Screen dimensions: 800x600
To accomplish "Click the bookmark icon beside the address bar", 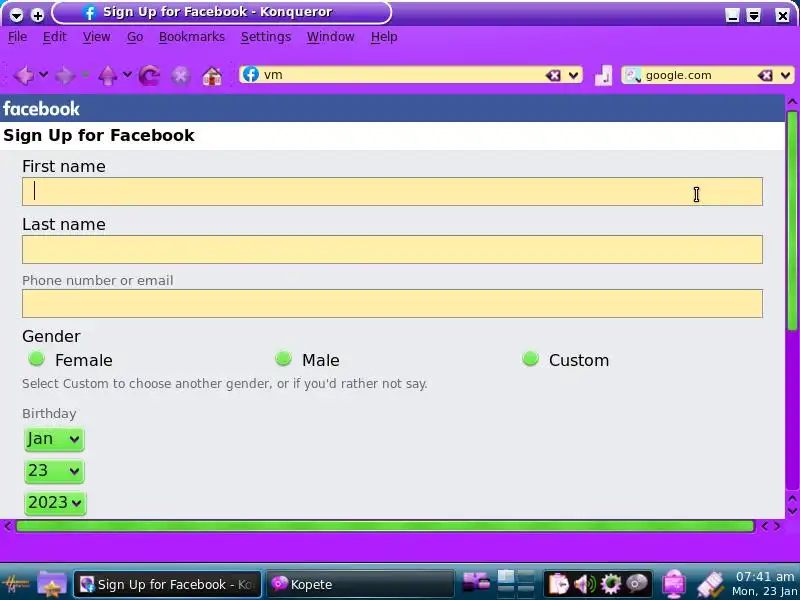I will click(x=603, y=76).
